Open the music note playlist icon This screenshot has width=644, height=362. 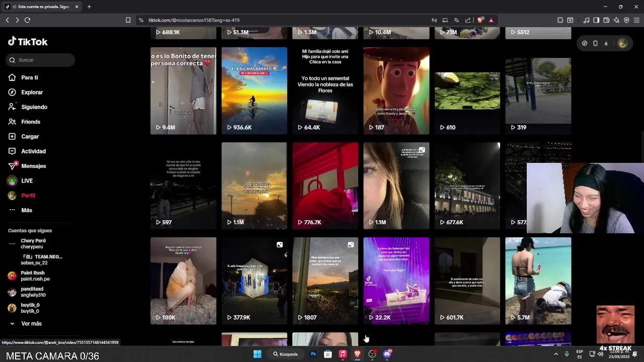tap(586, 20)
